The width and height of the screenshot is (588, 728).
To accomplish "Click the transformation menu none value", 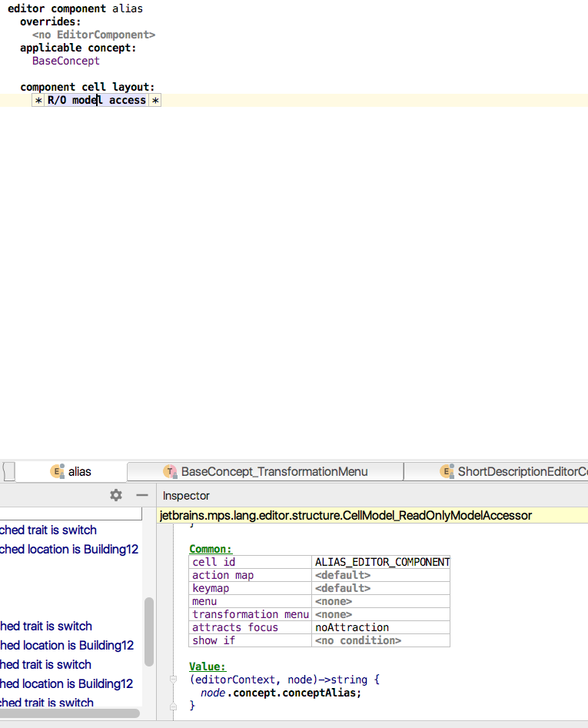I will [334, 614].
